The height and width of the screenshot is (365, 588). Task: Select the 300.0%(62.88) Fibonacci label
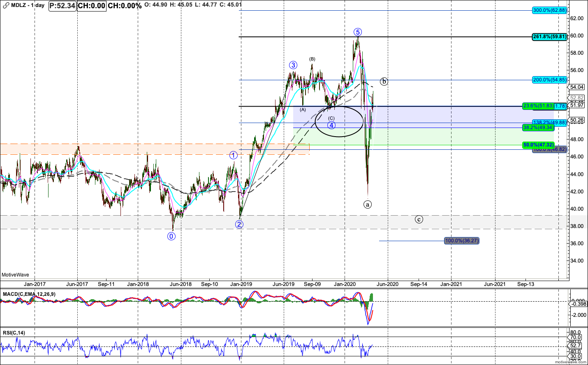[550, 10]
